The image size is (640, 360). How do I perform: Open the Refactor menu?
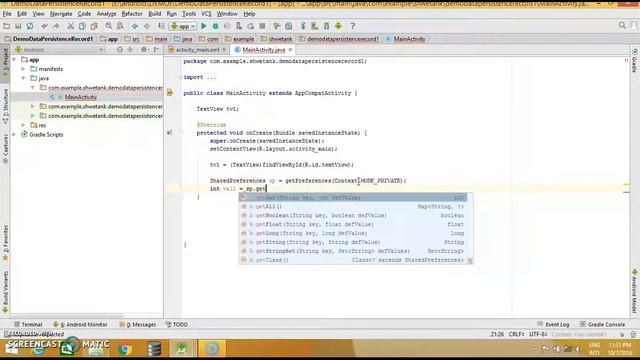coord(132,14)
